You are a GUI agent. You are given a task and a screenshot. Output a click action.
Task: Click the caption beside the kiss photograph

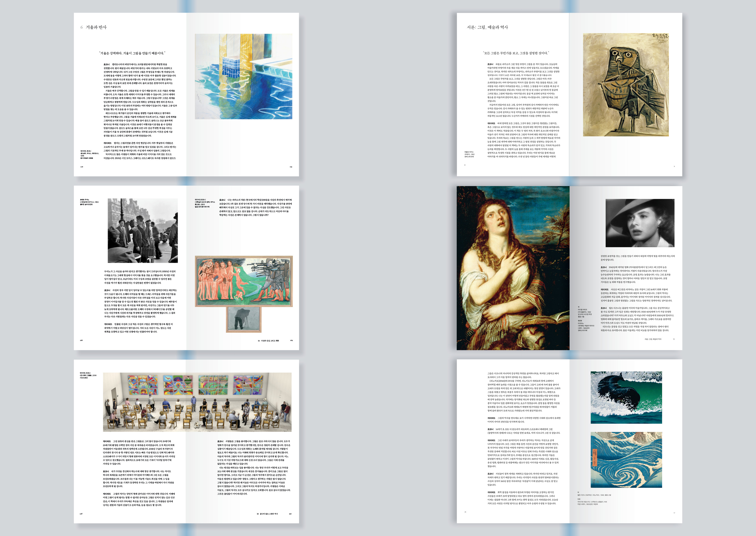tap(89, 202)
